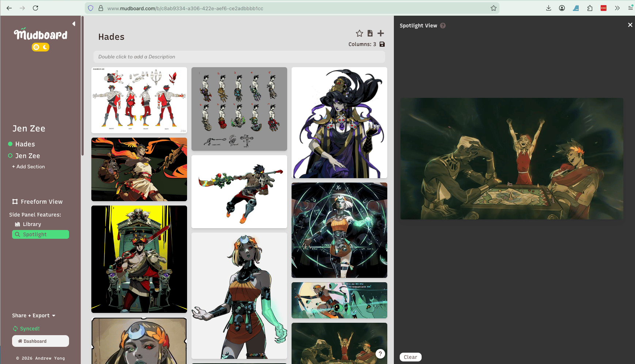Star the Hades board as favorite
The height and width of the screenshot is (364, 635).
pos(359,34)
